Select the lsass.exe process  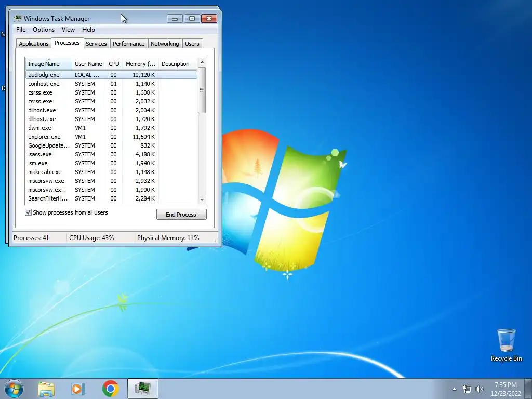[111, 154]
